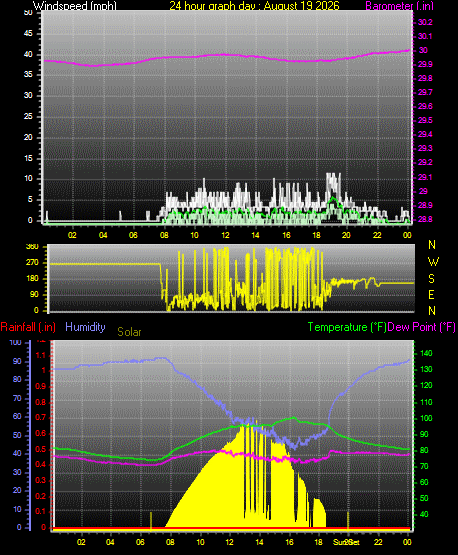Click the '29.1' barometer axis value
Screen dimensions: 458x555
425,177
